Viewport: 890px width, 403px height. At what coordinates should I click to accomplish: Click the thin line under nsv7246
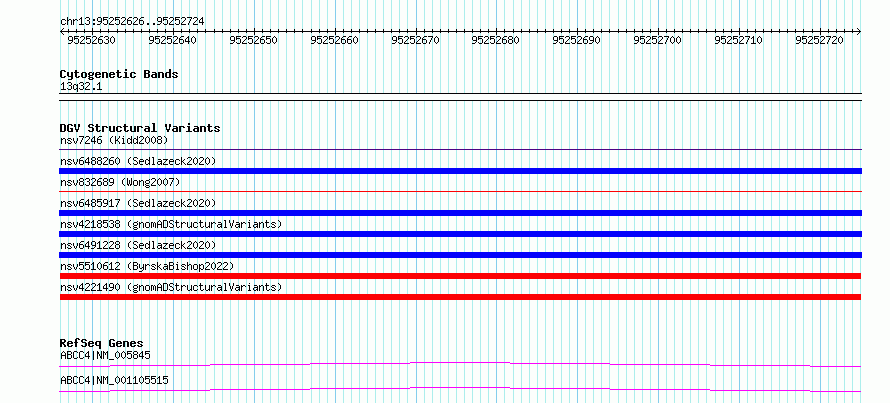tap(460, 150)
